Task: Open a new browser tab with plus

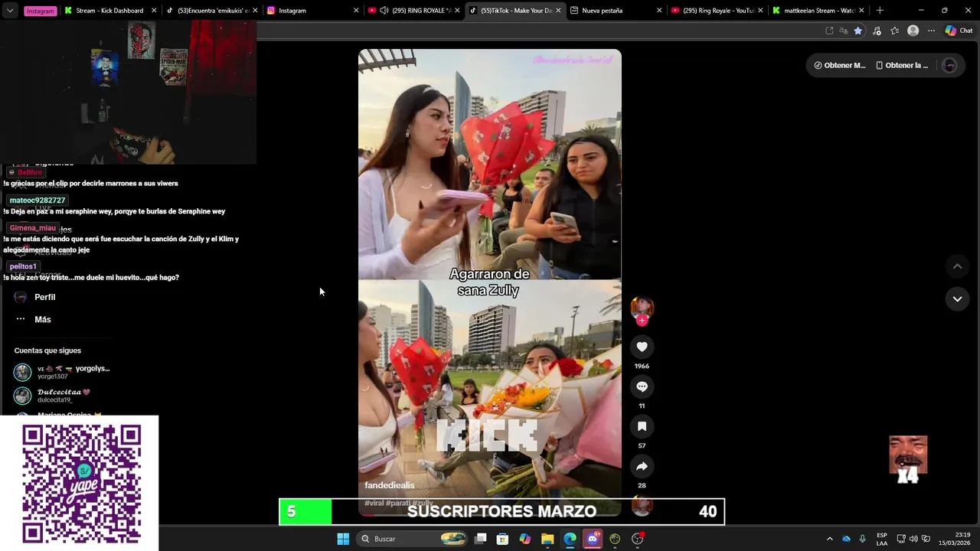Action: 880,10
